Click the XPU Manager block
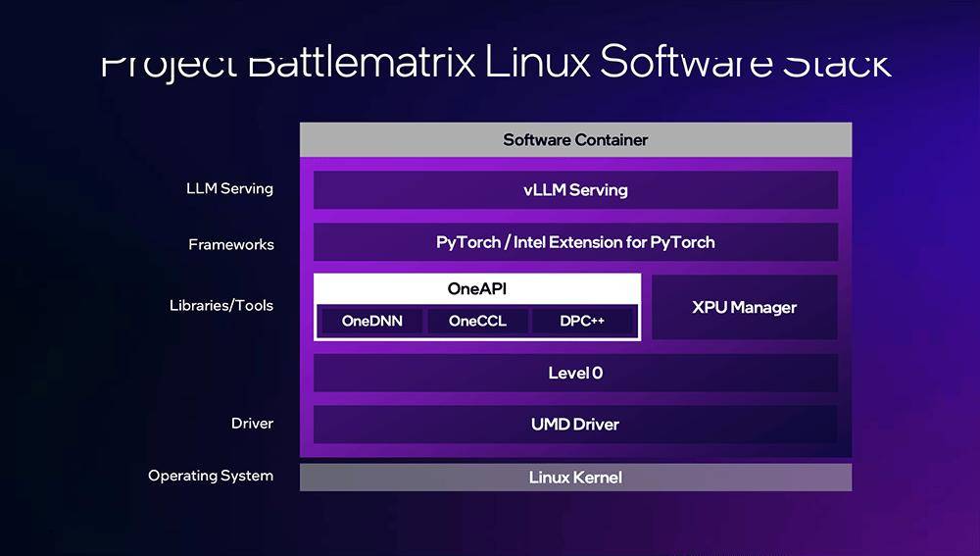 [745, 307]
